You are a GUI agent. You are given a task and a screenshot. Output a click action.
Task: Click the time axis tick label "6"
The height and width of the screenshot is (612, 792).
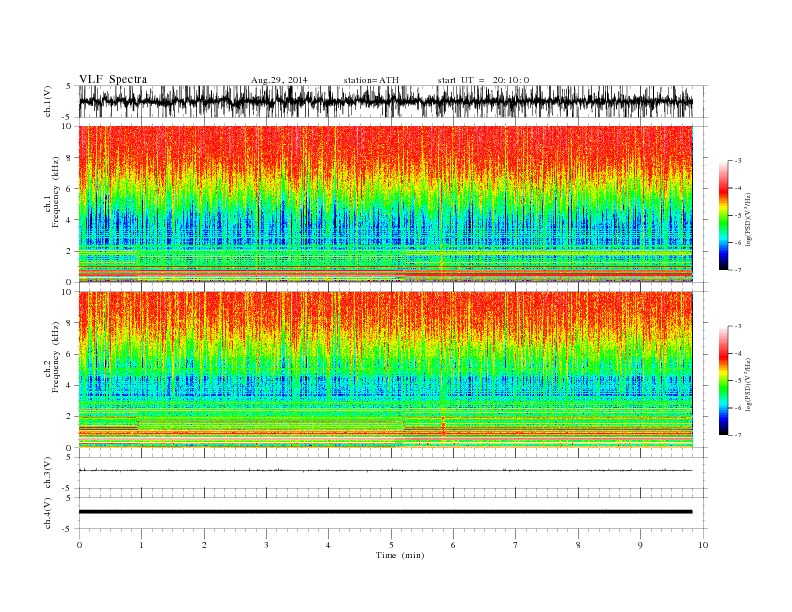point(454,545)
